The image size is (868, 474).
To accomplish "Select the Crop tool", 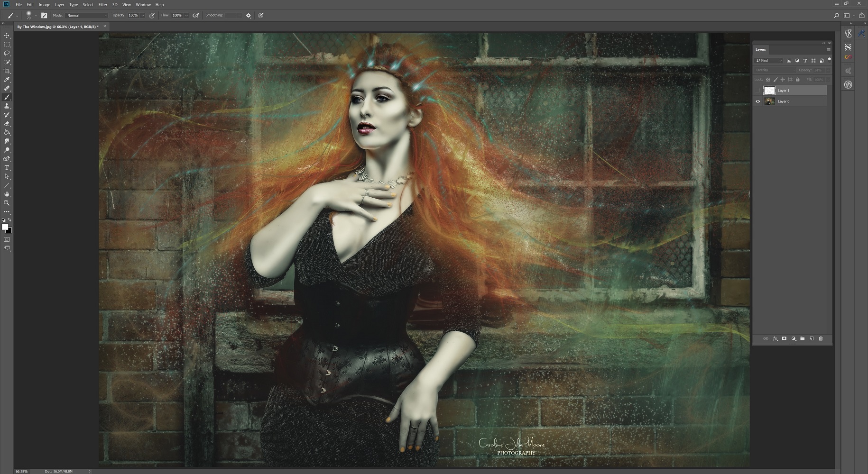I will tap(7, 71).
